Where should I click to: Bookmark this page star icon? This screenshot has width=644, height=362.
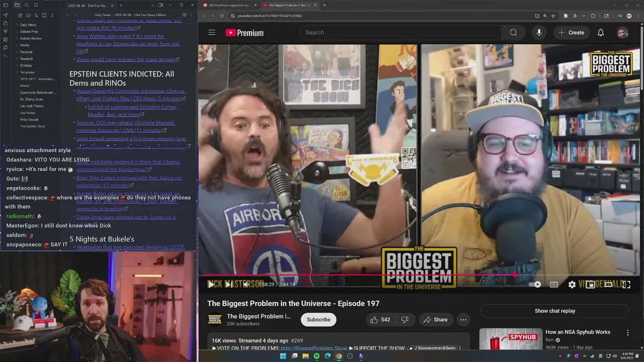(x=553, y=16)
